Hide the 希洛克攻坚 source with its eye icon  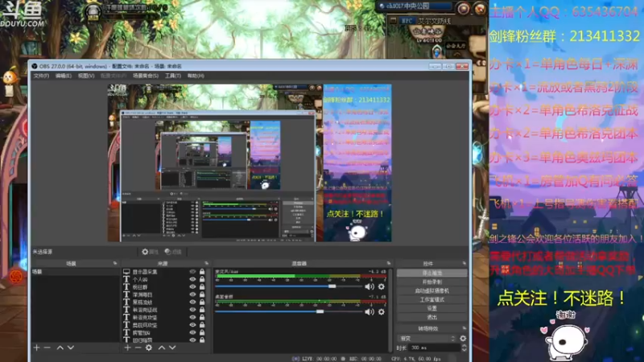(x=192, y=317)
